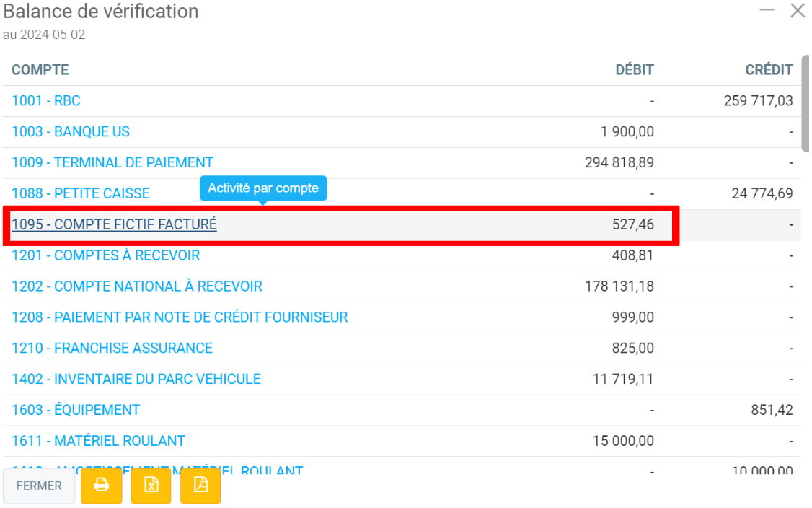The width and height of the screenshot is (812, 508).
Task: Minimize the Balance de vérification dialog
Action: (x=767, y=10)
